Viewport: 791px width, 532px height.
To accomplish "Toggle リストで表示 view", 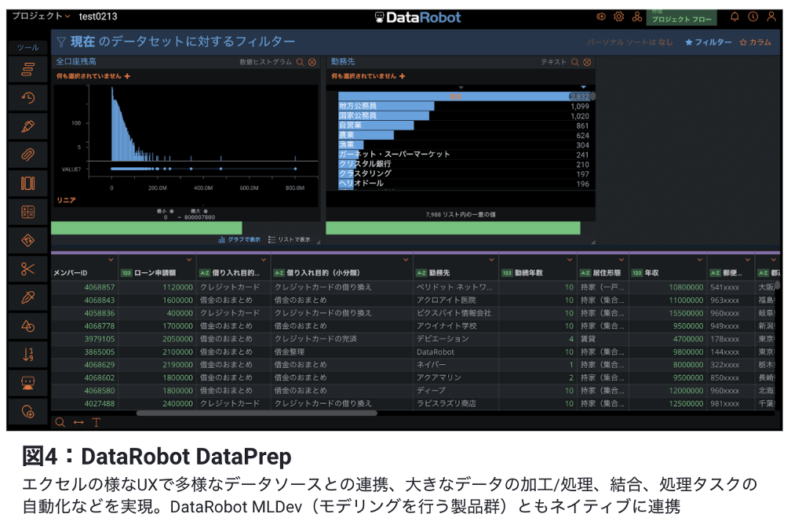I will [290, 239].
